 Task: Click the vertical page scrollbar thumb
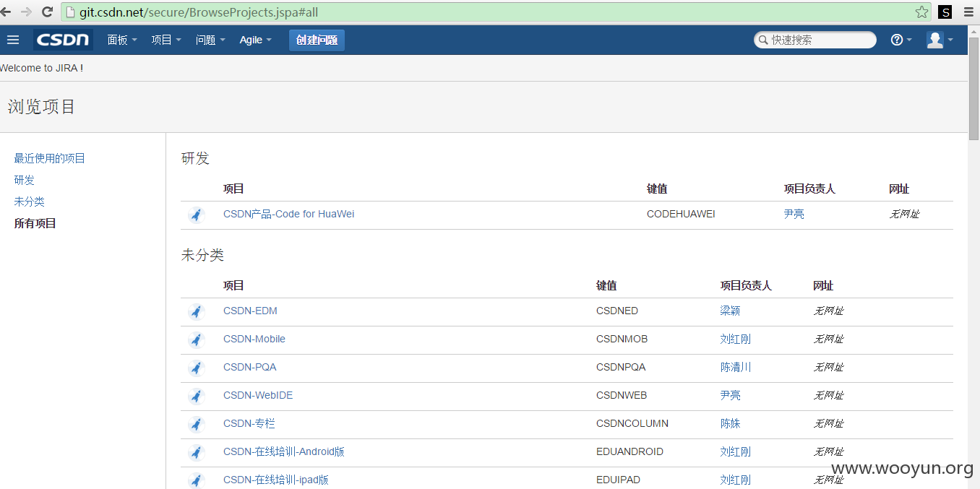[973, 89]
